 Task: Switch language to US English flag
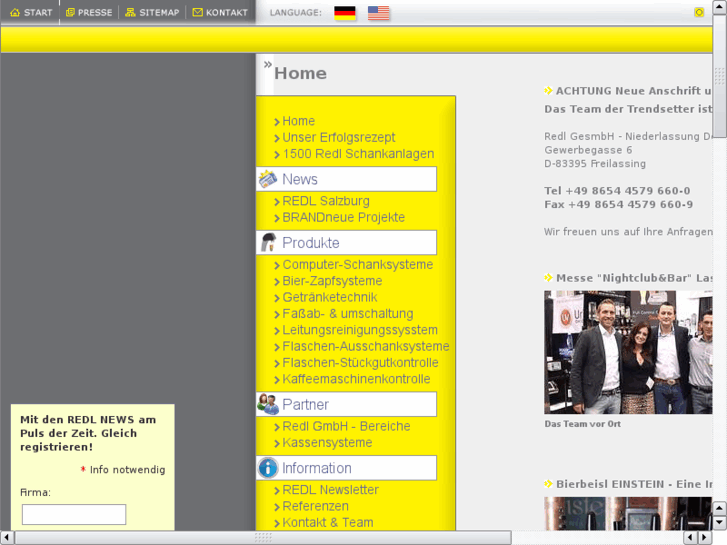(x=378, y=13)
